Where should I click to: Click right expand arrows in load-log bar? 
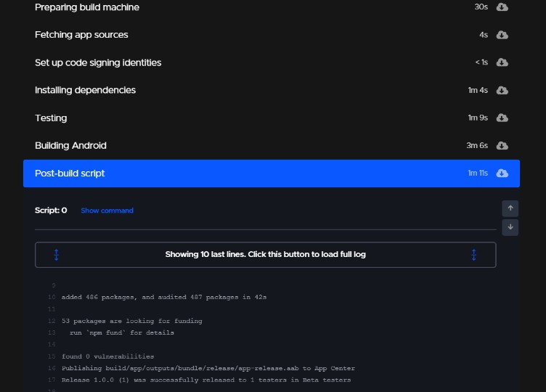473,255
